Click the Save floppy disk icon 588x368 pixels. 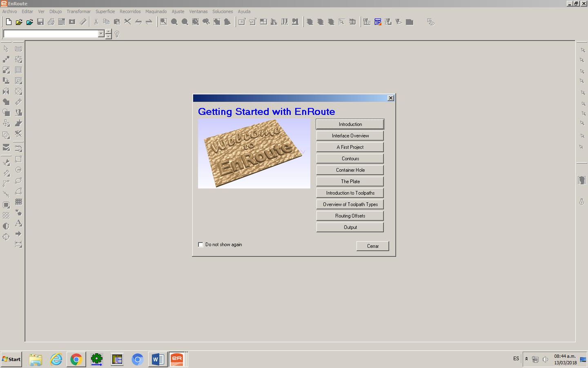(x=40, y=22)
